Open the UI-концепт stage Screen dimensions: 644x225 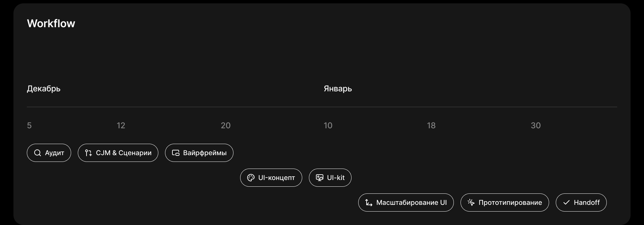click(x=271, y=178)
